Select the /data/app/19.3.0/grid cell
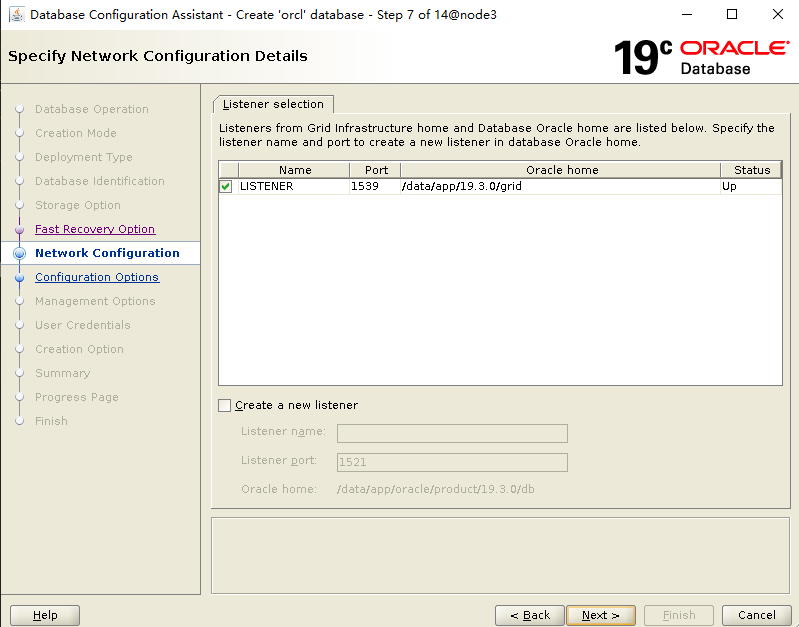The height and width of the screenshot is (627, 799). 561,187
